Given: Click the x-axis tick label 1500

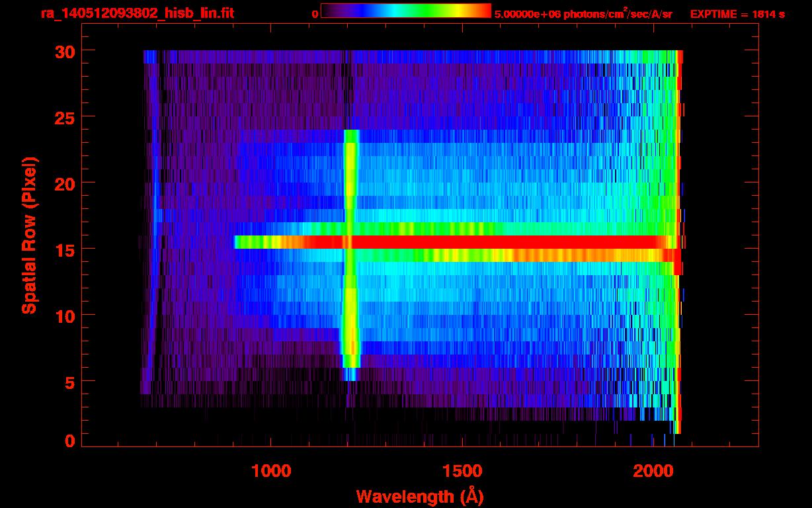Looking at the screenshot, I should point(462,470).
